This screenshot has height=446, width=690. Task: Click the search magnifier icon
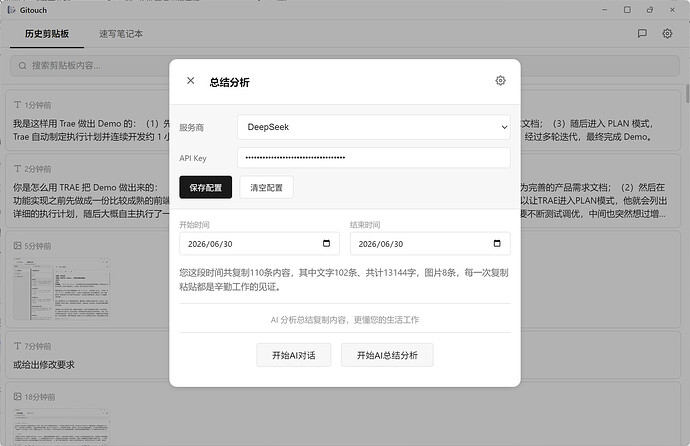tap(22, 66)
